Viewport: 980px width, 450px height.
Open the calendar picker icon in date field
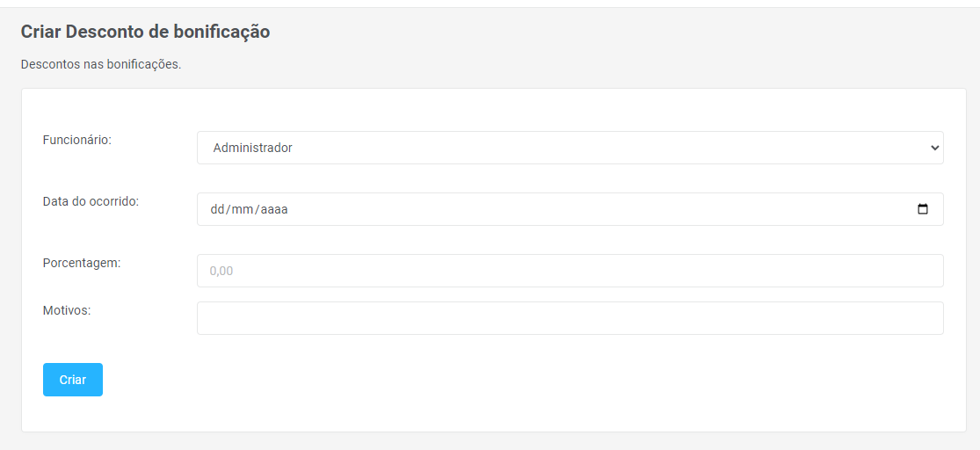coord(923,209)
